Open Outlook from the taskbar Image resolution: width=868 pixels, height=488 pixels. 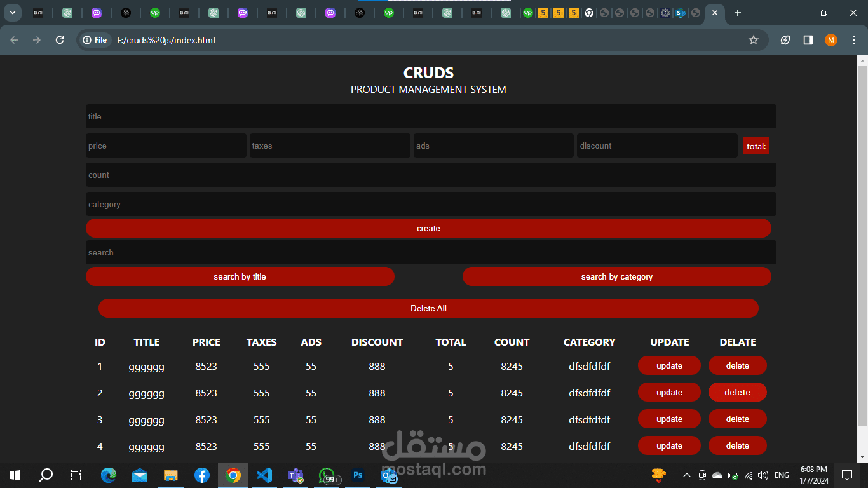pos(389,475)
